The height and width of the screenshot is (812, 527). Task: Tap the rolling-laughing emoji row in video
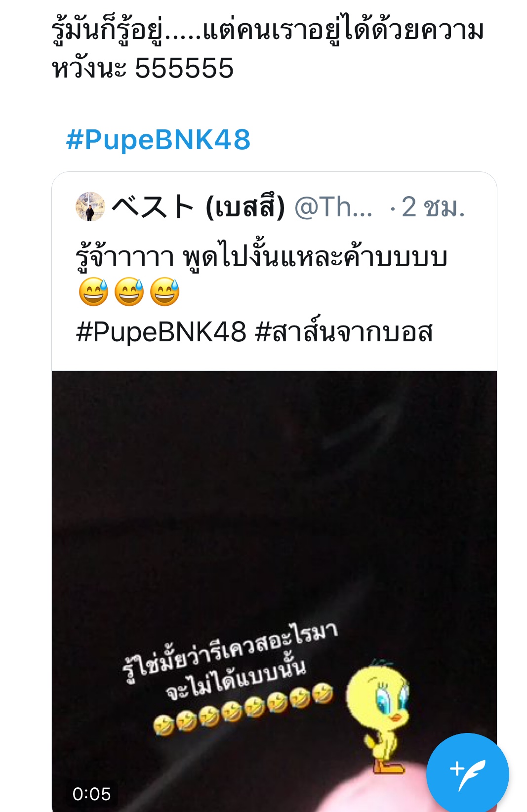243,709
